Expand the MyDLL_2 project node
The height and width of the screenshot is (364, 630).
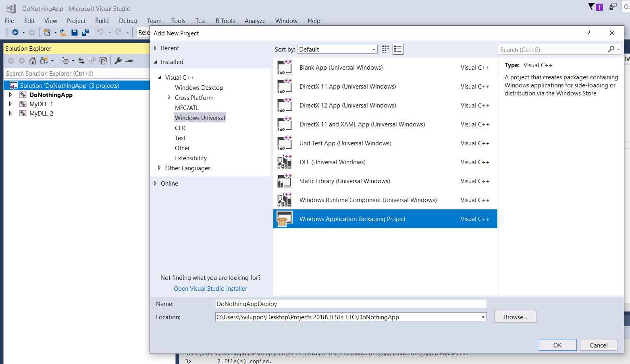point(10,113)
